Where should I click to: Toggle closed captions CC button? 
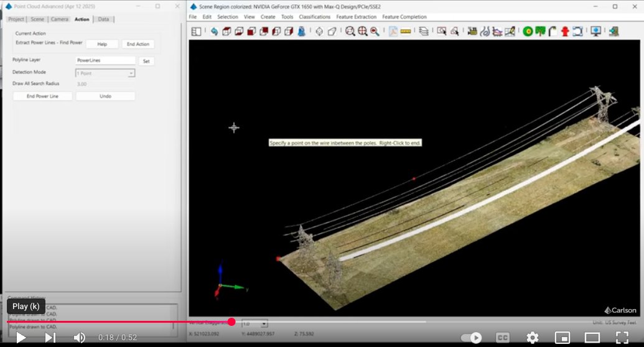502,338
